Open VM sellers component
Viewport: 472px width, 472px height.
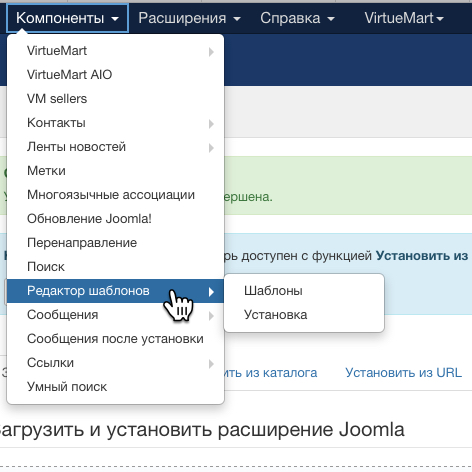click(x=115, y=99)
